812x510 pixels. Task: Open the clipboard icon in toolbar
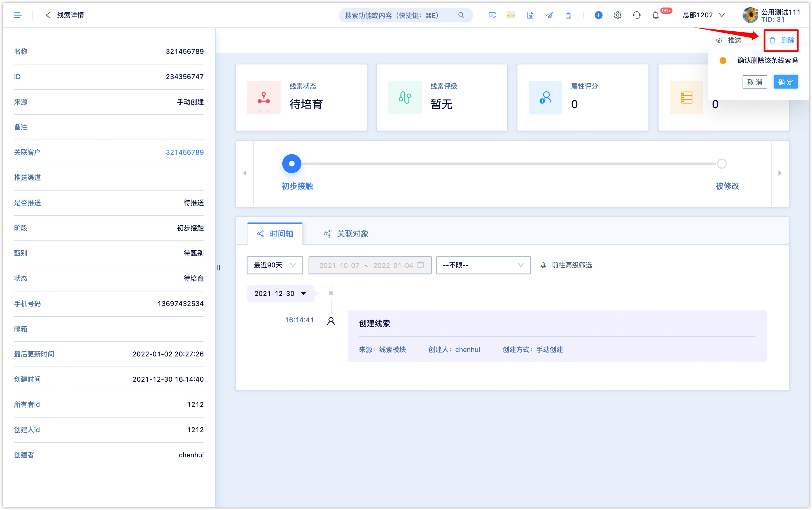pyautogui.click(x=568, y=15)
